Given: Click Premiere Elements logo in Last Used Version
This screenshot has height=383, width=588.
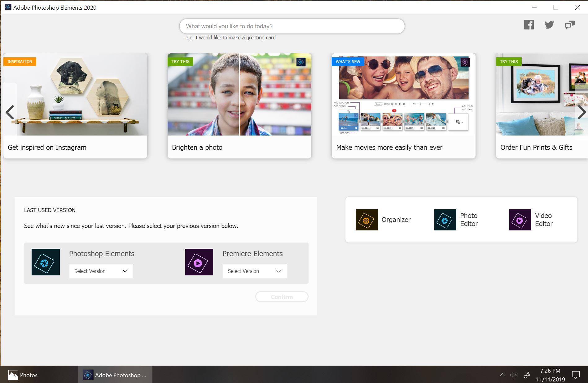Looking at the screenshot, I should tap(199, 262).
